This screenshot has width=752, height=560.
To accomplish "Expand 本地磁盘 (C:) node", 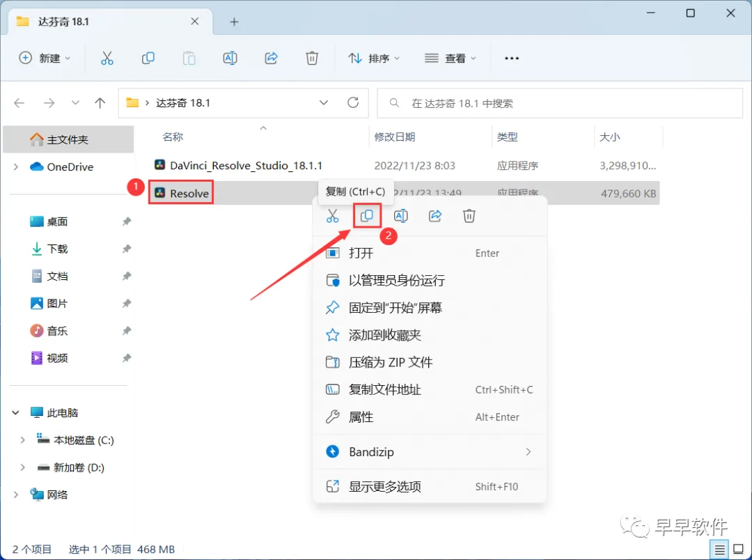I will pos(22,440).
